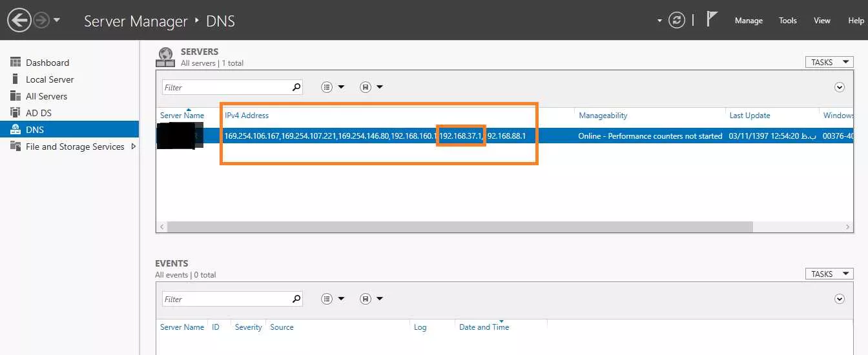Click the Servers horizontal scrollbar
The height and width of the screenshot is (355, 868).
point(460,227)
